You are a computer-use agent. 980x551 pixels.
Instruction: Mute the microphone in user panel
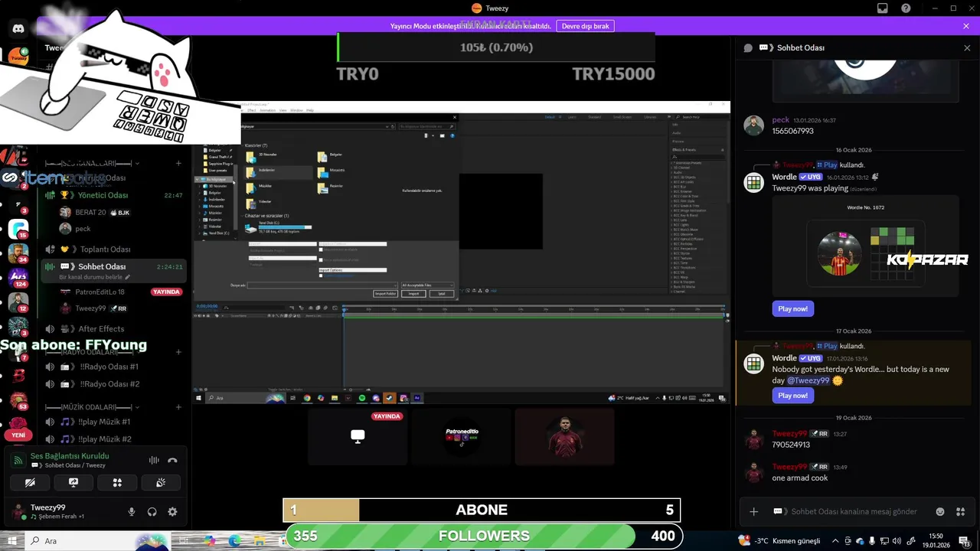click(x=132, y=512)
